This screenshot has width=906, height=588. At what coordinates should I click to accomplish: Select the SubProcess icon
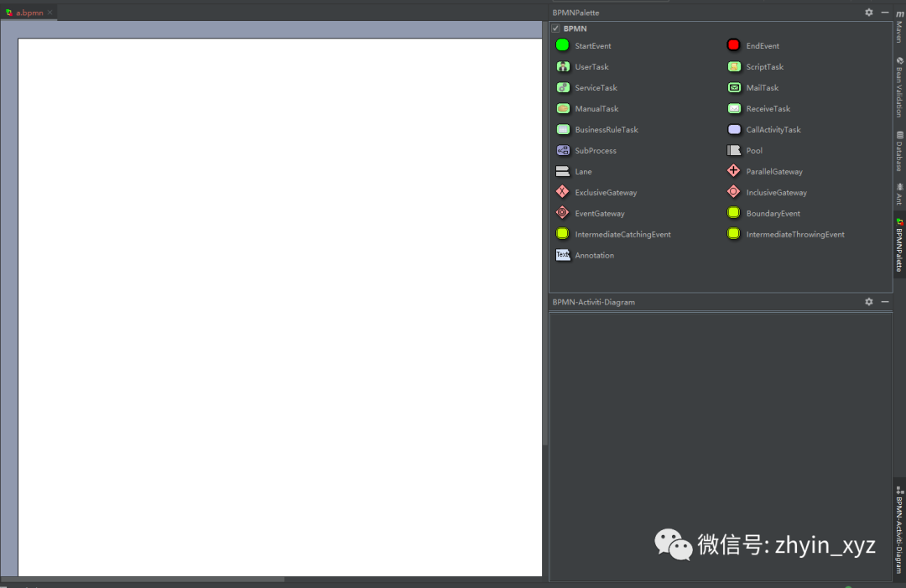tap(563, 150)
